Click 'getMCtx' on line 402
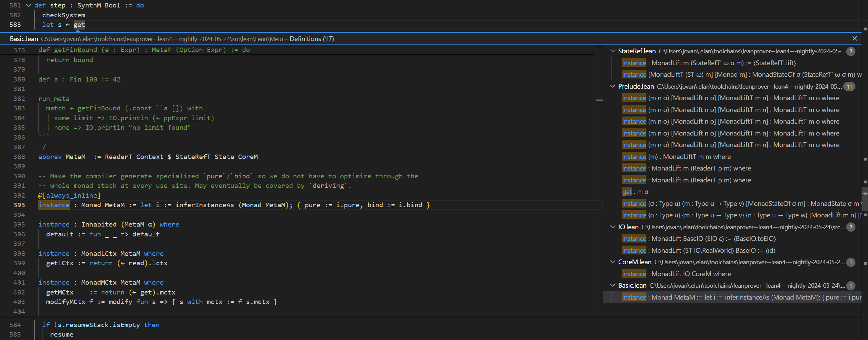This screenshot has width=868, height=340. tap(60, 292)
